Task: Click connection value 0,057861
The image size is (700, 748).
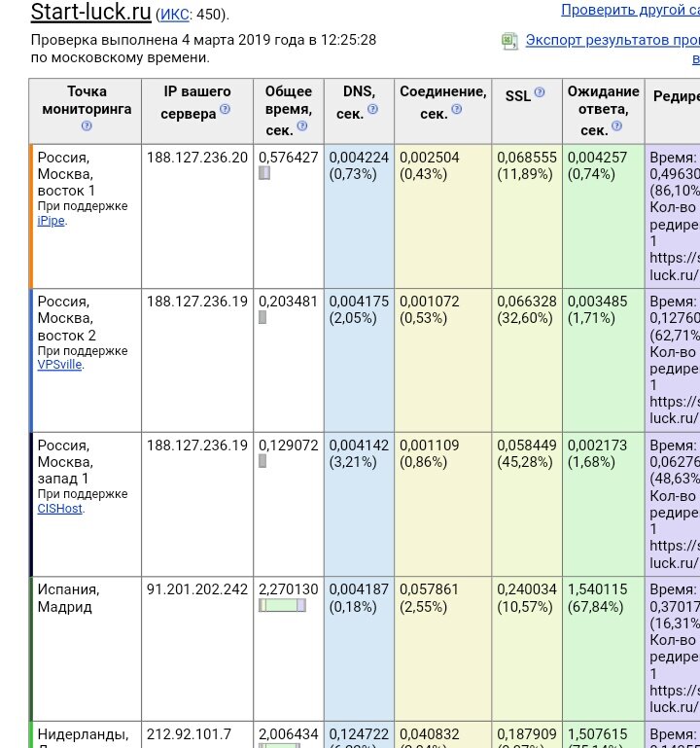Action: coord(429,589)
